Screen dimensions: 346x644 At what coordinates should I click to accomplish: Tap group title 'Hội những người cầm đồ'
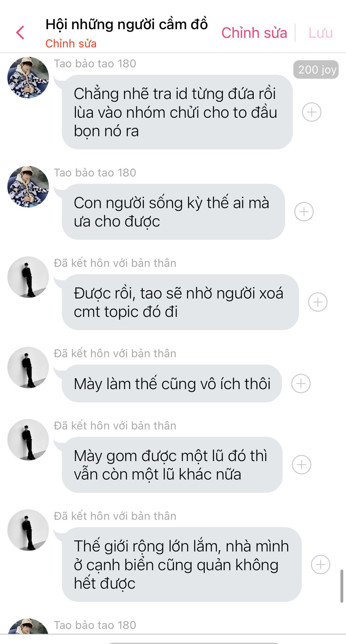tap(127, 24)
